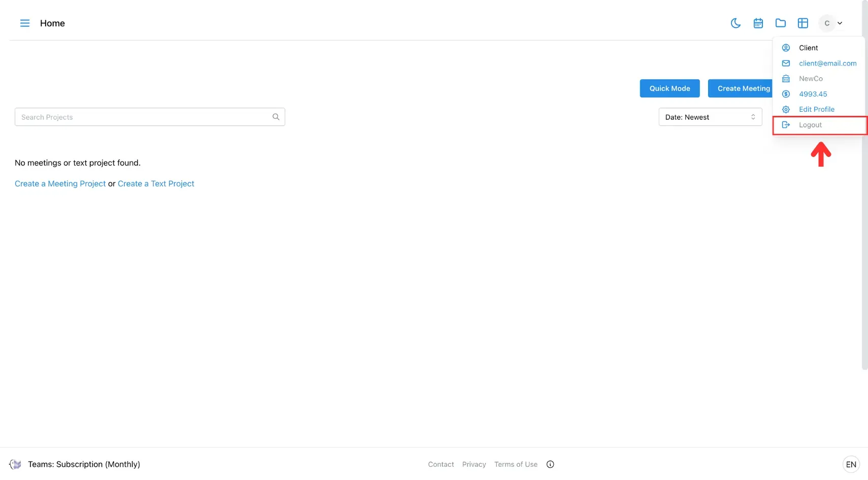Image resolution: width=868 pixels, height=480 pixels.
Task: Click the envelope icon beside email address
Action: [786, 63]
